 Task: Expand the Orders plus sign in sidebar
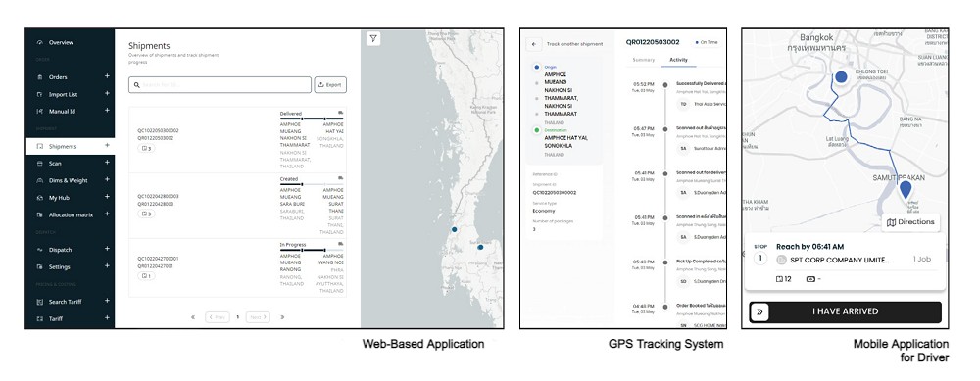(107, 76)
